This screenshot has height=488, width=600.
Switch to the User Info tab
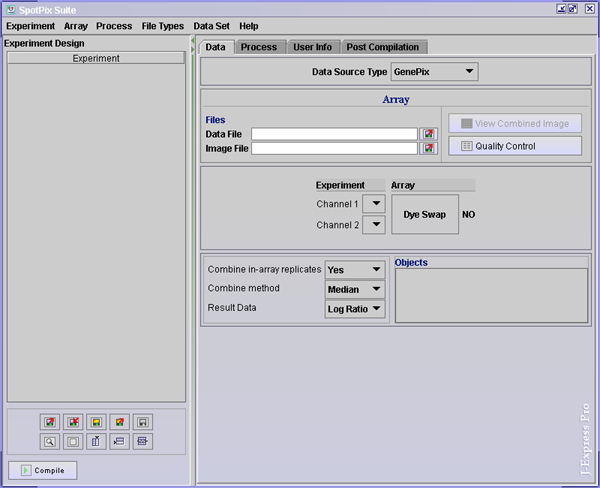313,47
